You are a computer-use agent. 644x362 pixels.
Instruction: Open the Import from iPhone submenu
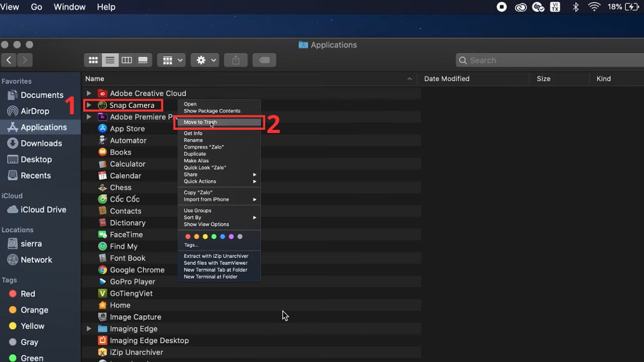219,200
